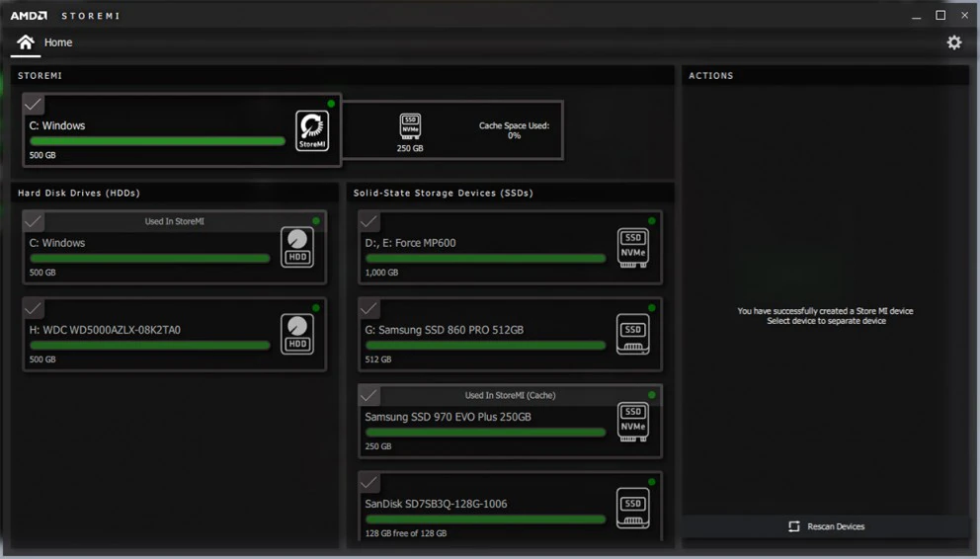The height and width of the screenshot is (559, 980).
Task: Click the StoreMI icon on the C: Windows card
Action: (x=312, y=130)
